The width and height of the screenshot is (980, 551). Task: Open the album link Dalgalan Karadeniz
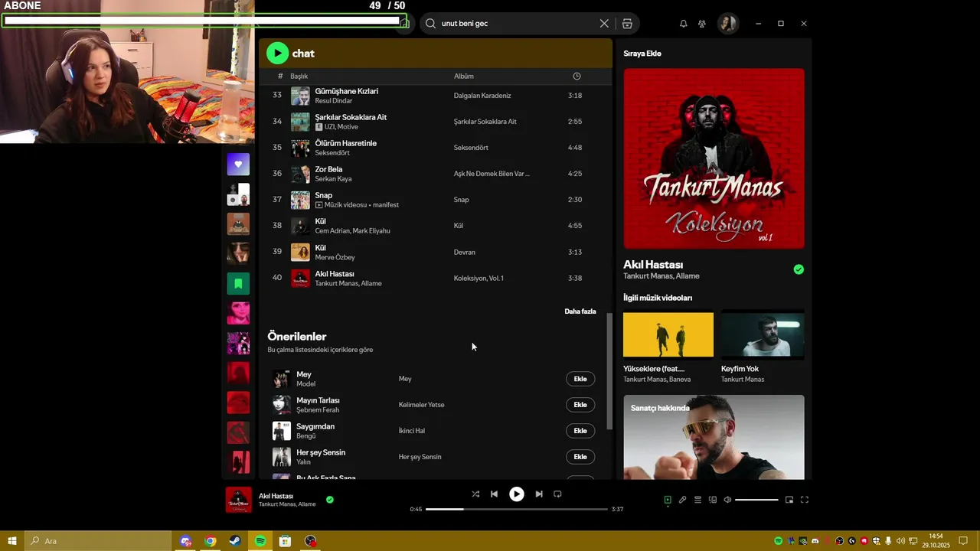pos(482,96)
